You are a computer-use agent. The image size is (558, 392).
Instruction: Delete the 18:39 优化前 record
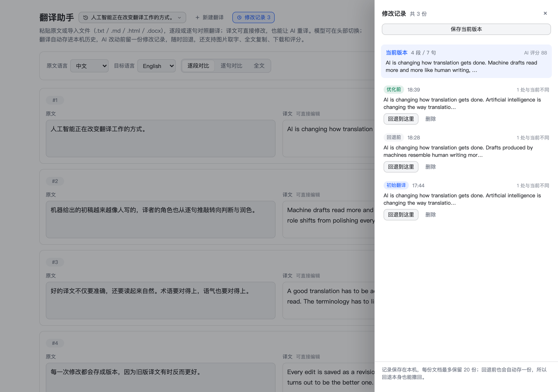point(430,119)
